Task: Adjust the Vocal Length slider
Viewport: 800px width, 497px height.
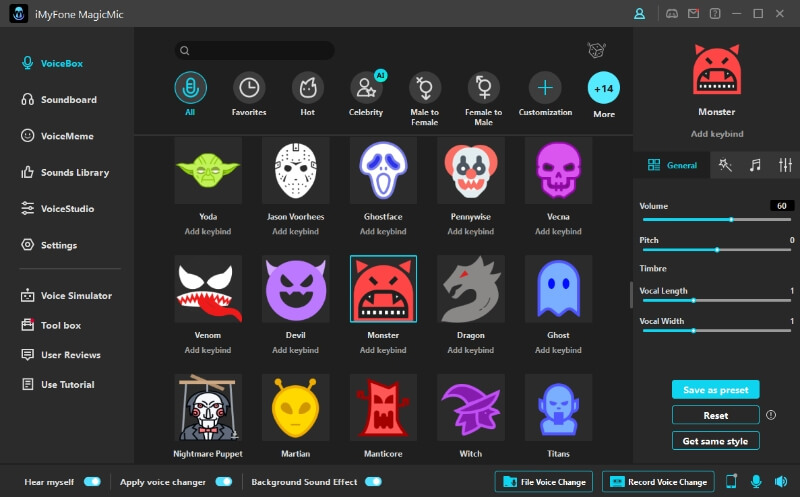Action: pyautogui.click(x=717, y=301)
